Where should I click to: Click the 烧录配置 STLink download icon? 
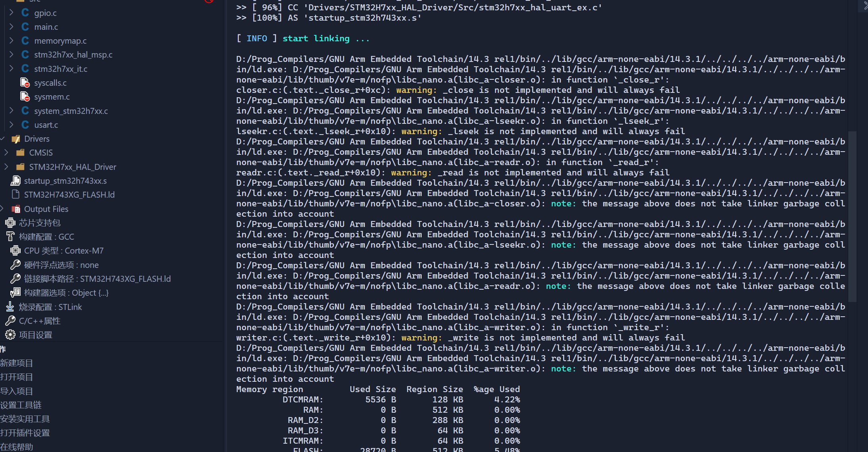(x=10, y=307)
